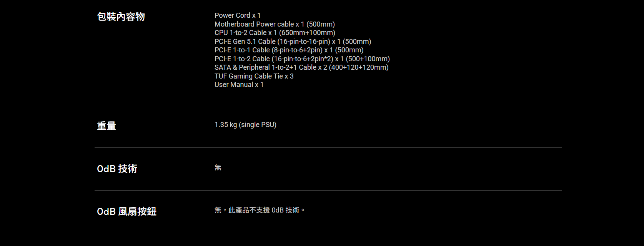Click the SATA & Peripheral cable line
Screen dimensions: 644x246
pyautogui.click(x=301, y=67)
